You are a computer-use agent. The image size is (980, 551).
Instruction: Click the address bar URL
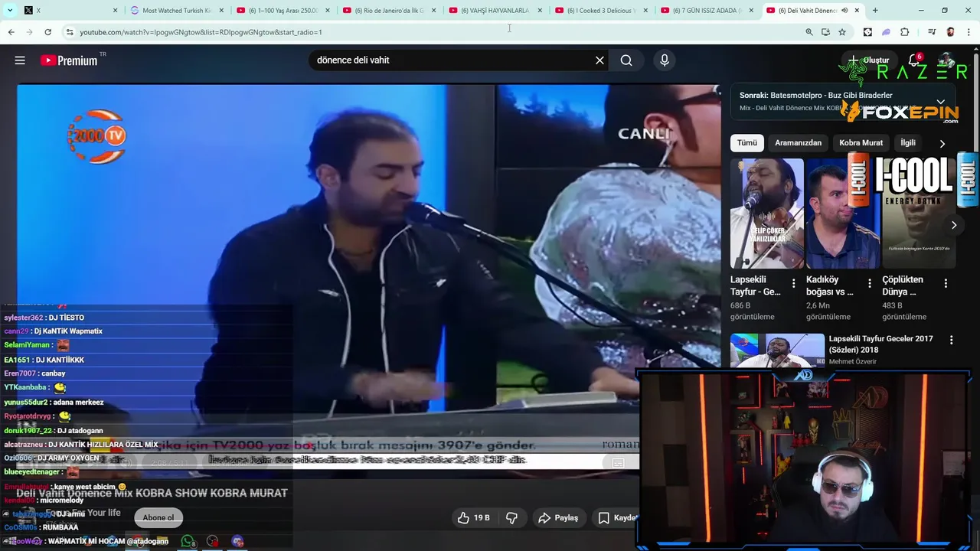pyautogui.click(x=201, y=32)
